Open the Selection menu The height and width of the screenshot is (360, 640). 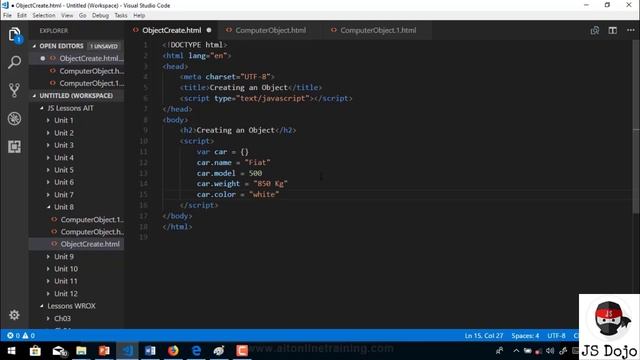point(44,16)
